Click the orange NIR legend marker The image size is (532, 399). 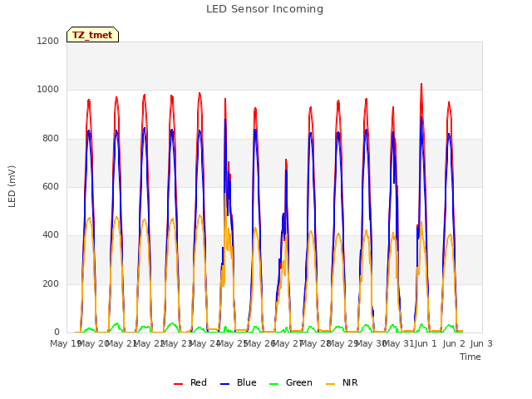[x=331, y=384]
